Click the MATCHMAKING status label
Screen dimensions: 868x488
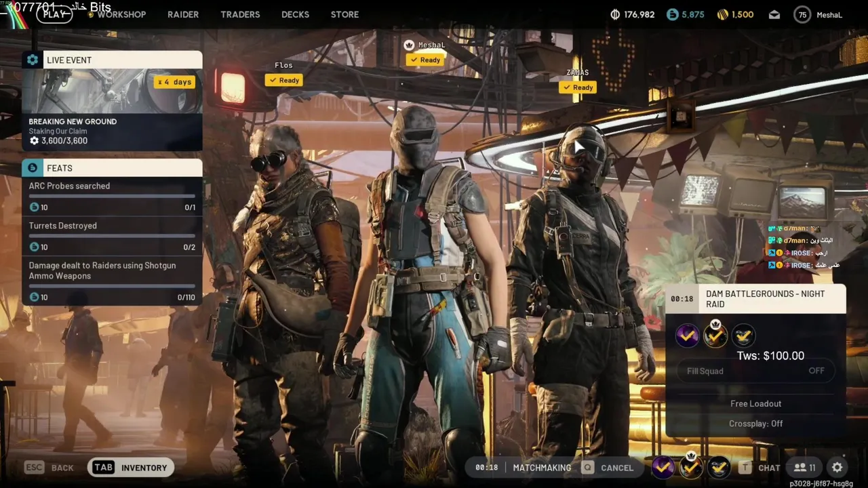[542, 468]
